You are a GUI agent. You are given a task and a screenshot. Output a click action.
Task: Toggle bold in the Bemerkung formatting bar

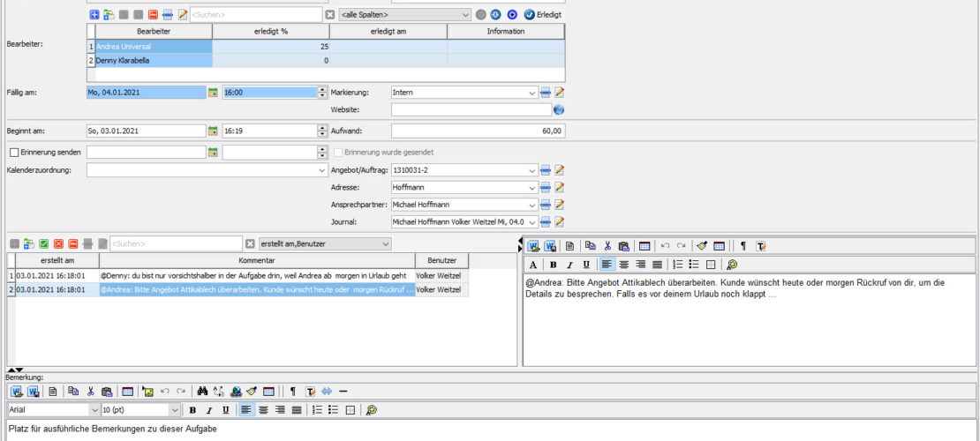pyautogui.click(x=192, y=410)
